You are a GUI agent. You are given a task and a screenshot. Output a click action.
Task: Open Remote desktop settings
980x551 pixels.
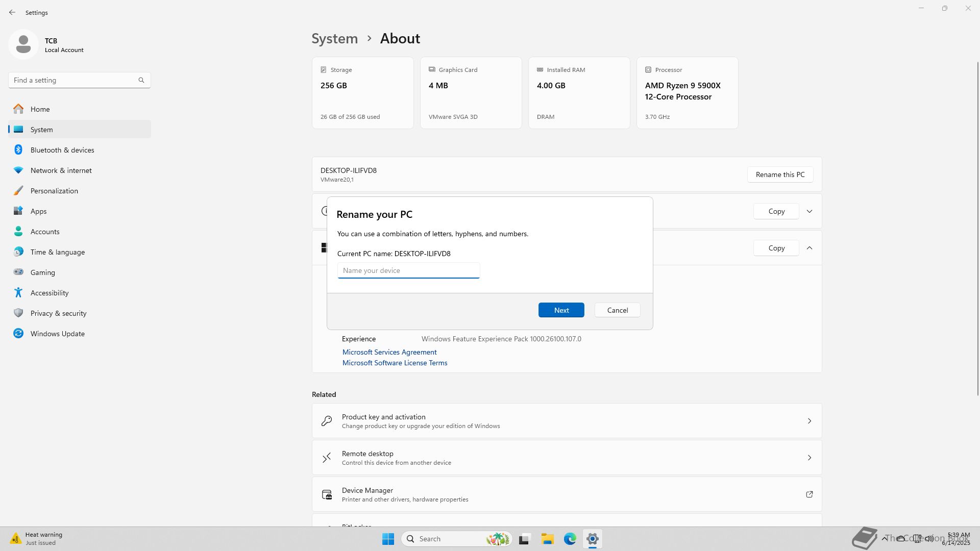(x=567, y=458)
